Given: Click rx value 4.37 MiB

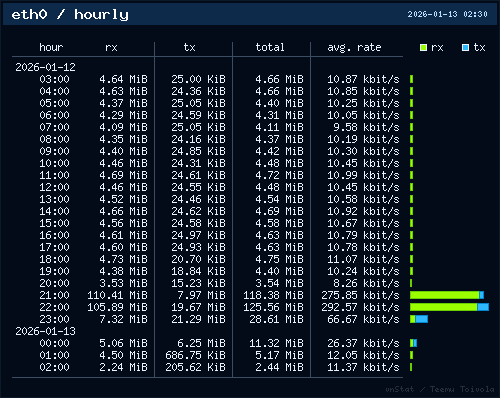Looking at the screenshot, I should [123, 103].
